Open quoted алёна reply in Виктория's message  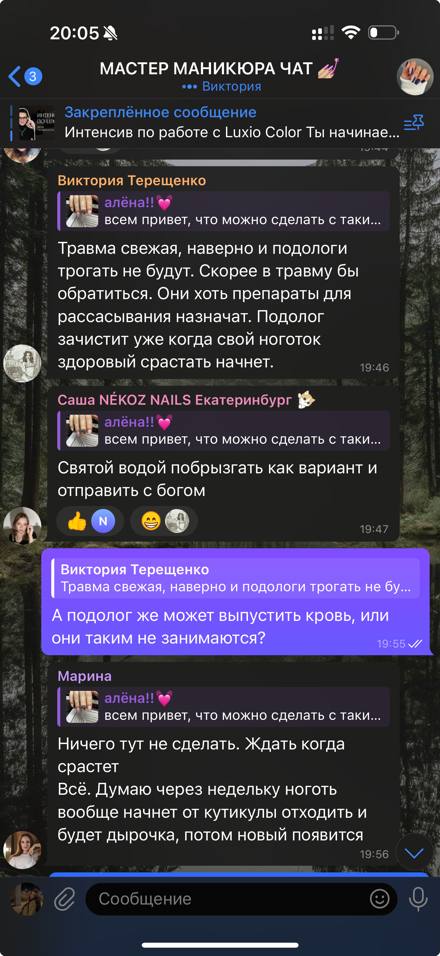pyautogui.click(x=224, y=211)
